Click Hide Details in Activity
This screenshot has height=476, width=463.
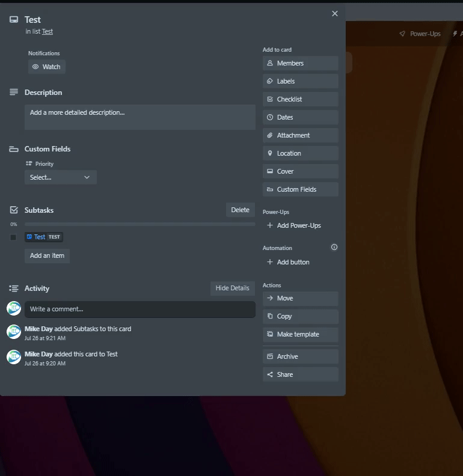tap(233, 288)
